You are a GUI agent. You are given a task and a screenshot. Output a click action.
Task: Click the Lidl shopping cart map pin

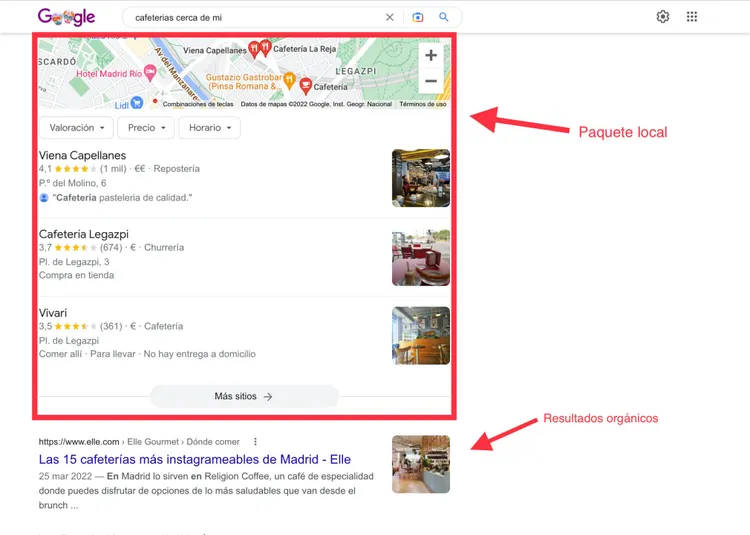point(137,103)
